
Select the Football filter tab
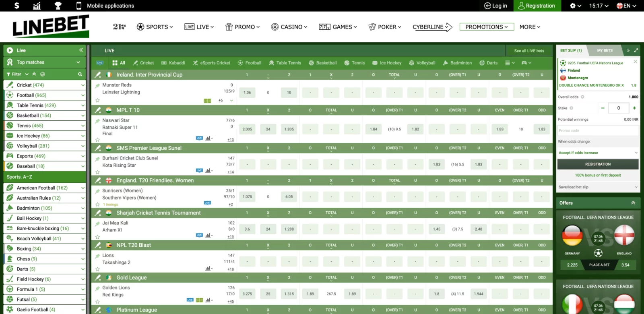point(250,63)
